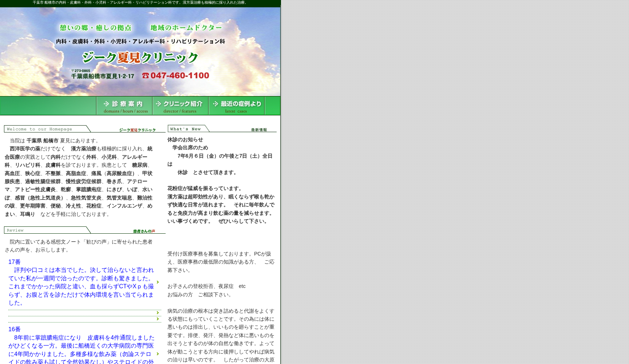The width and height of the screenshot is (629, 364).
Task: Expand the bottom review using its chevron
Action: [x=158, y=353]
